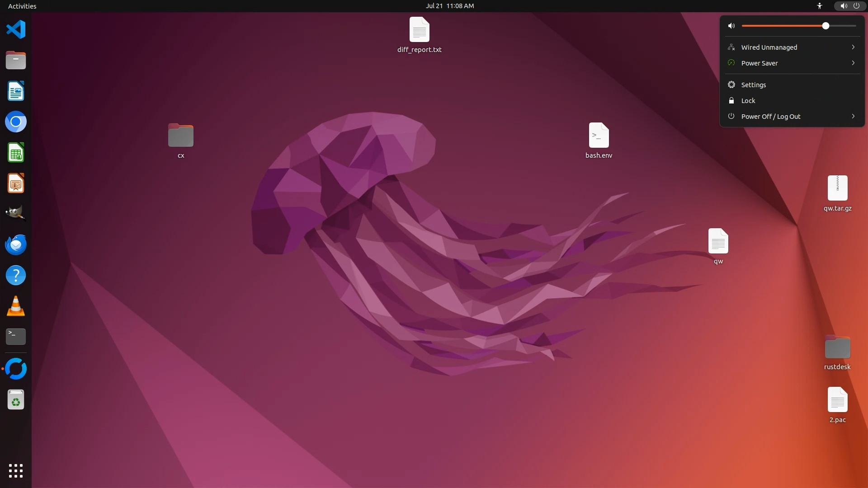Open Settings from system menu
Viewport: 868px width, 488px height.
(754, 85)
